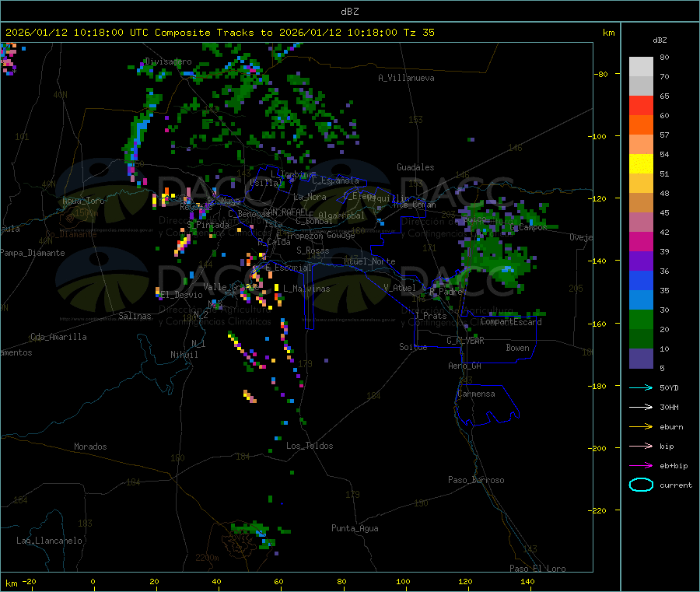
Task: Click the 30HM white arrow legend icon
Action: tap(641, 407)
